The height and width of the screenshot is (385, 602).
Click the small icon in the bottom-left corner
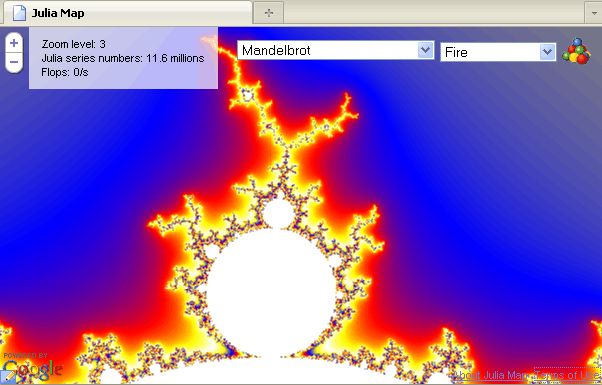(x=8, y=377)
